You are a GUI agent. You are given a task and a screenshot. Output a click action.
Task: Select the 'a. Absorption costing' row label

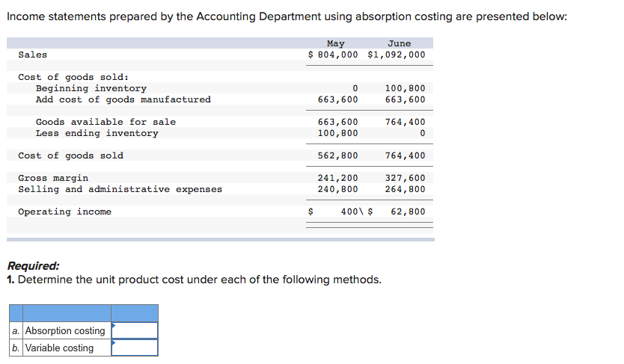(60, 330)
